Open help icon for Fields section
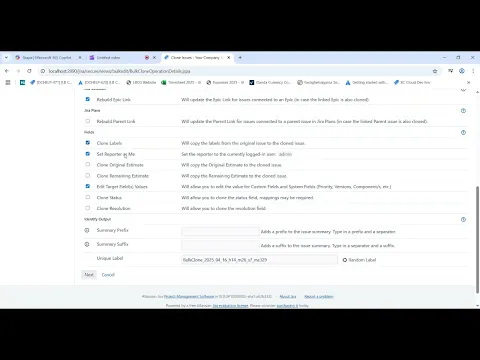Image resolution: width=480 pixels, height=360 pixels. pyautogui.click(x=463, y=132)
